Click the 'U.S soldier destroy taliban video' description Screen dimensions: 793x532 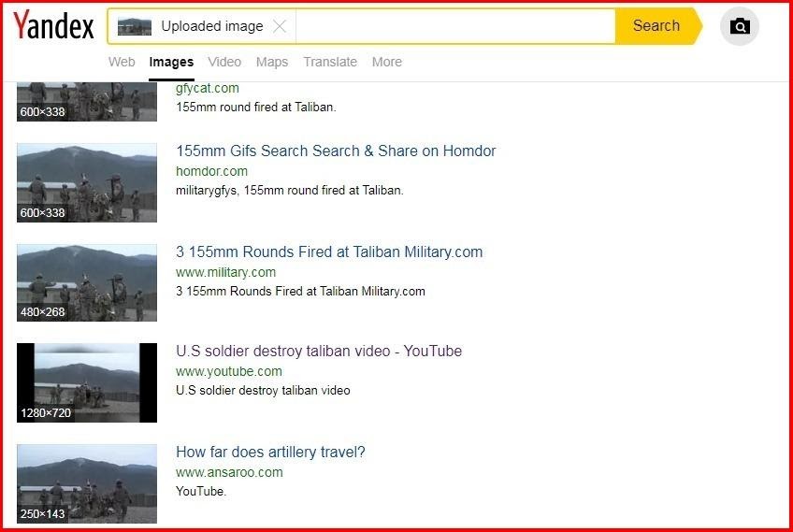click(x=263, y=391)
